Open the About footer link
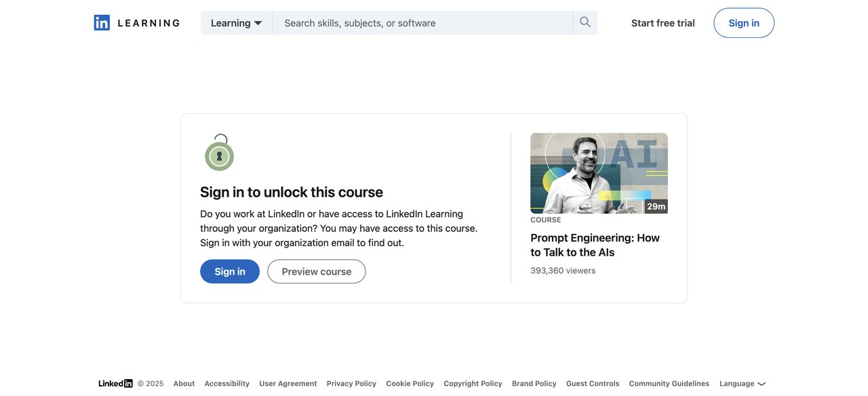Viewport: 868px width, 396px height. pos(184,384)
